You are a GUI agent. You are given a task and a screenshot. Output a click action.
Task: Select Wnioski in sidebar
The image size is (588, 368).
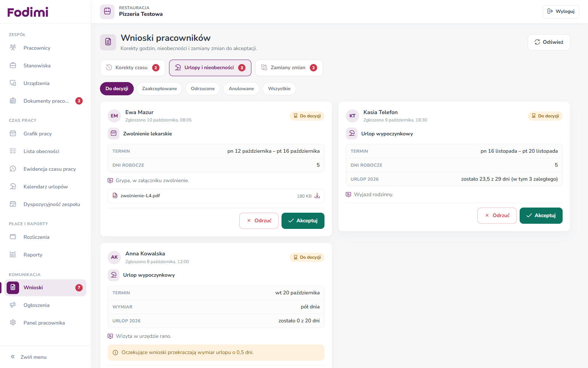(x=45, y=287)
